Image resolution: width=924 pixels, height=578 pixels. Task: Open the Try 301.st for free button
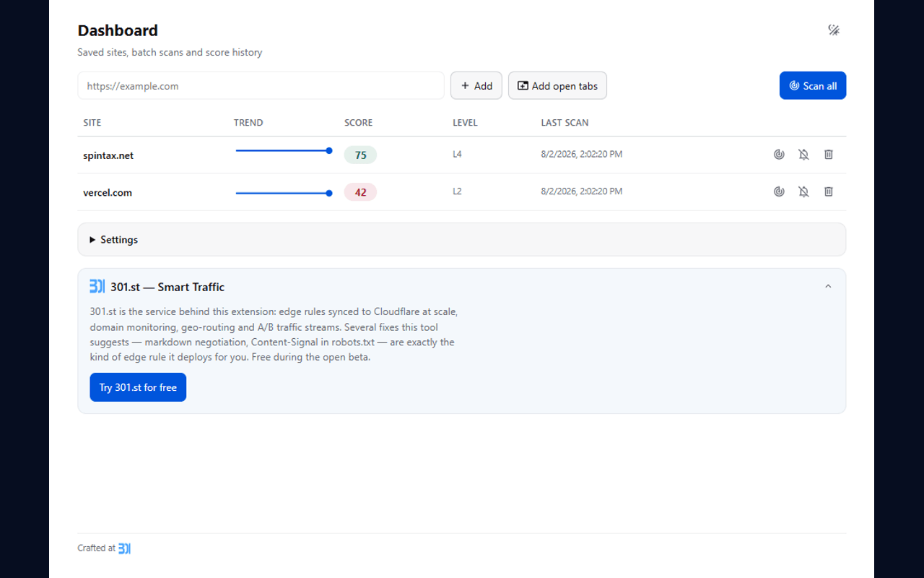[x=138, y=387]
